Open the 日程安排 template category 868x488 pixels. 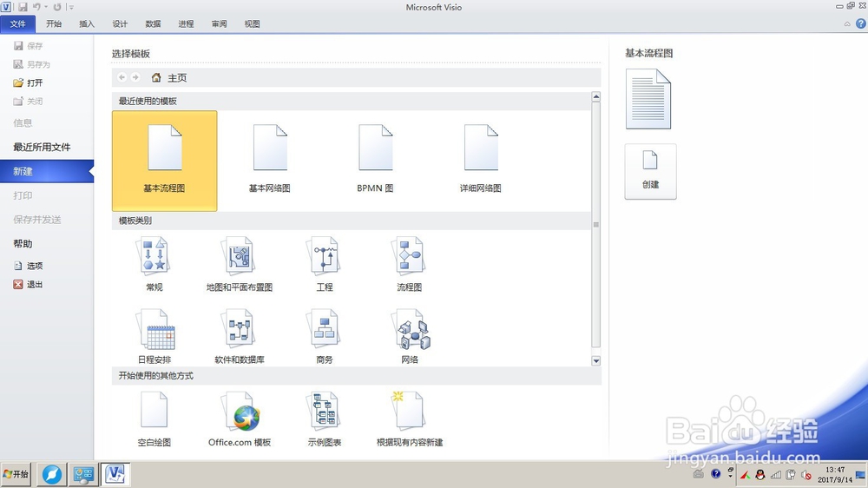click(155, 337)
